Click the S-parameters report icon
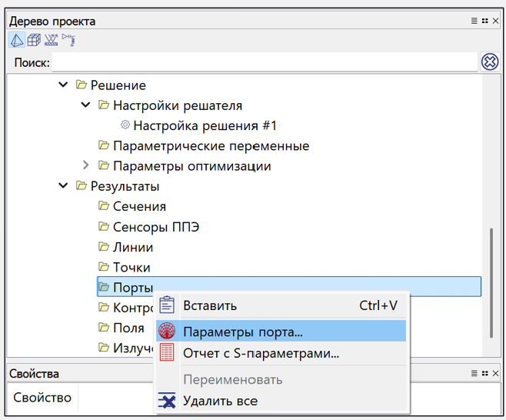This screenshot has height=420, width=506. click(x=167, y=353)
